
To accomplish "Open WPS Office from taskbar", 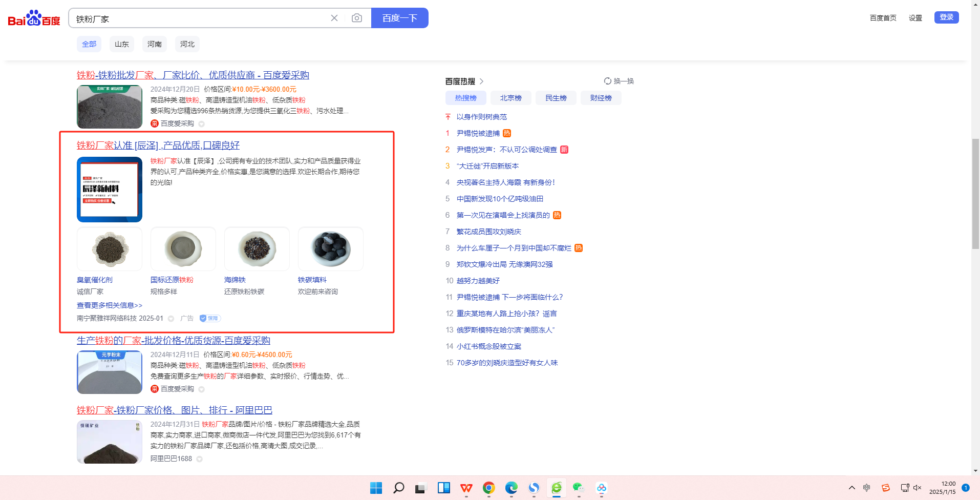I will tap(466, 488).
